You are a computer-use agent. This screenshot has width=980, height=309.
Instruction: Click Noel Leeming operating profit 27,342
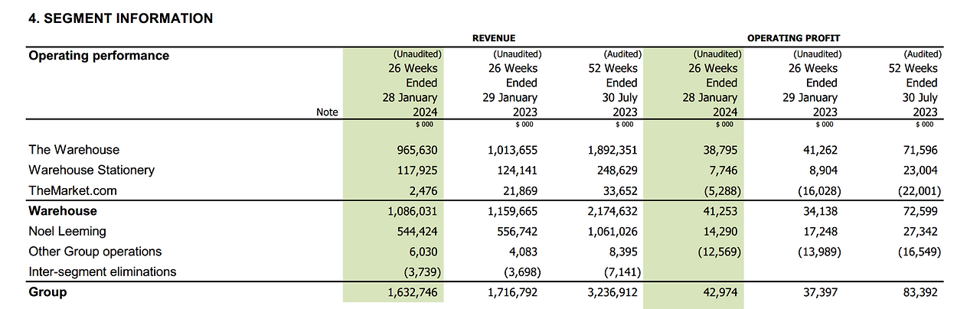pos(923,232)
